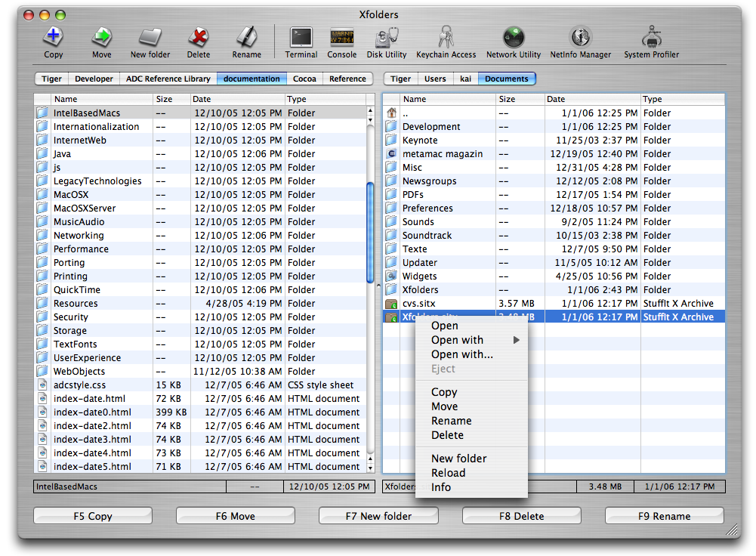
Task: Choose Reload from the context menu
Action: click(x=471, y=473)
